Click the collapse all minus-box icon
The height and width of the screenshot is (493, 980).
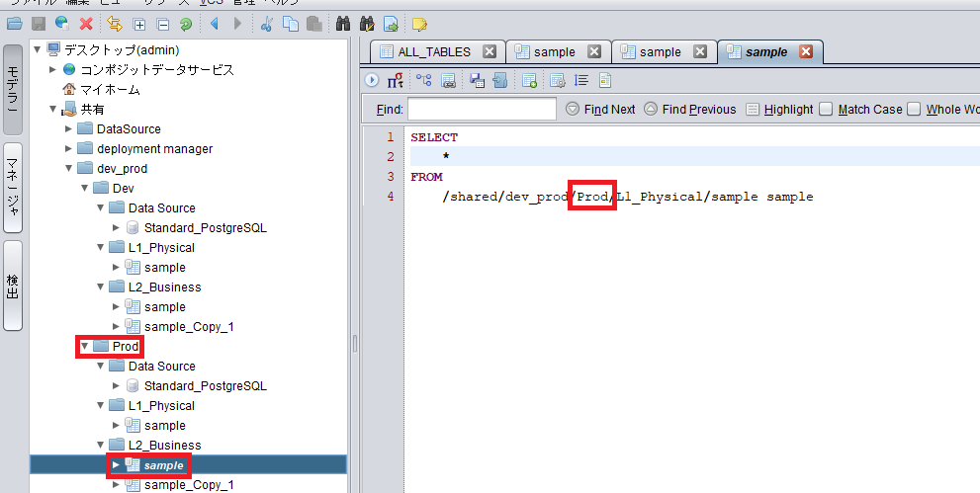(162, 25)
